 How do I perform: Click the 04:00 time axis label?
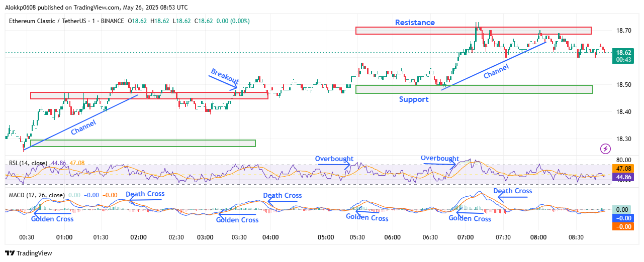[270, 237]
